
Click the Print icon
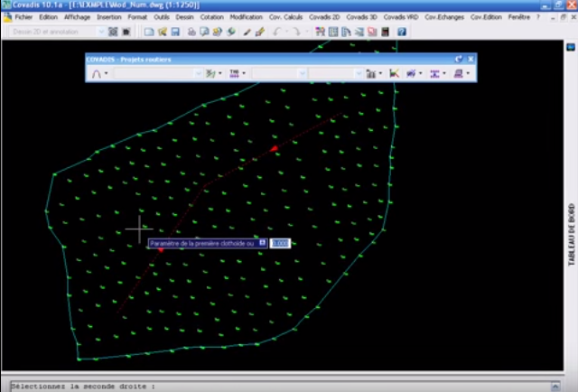click(x=191, y=32)
